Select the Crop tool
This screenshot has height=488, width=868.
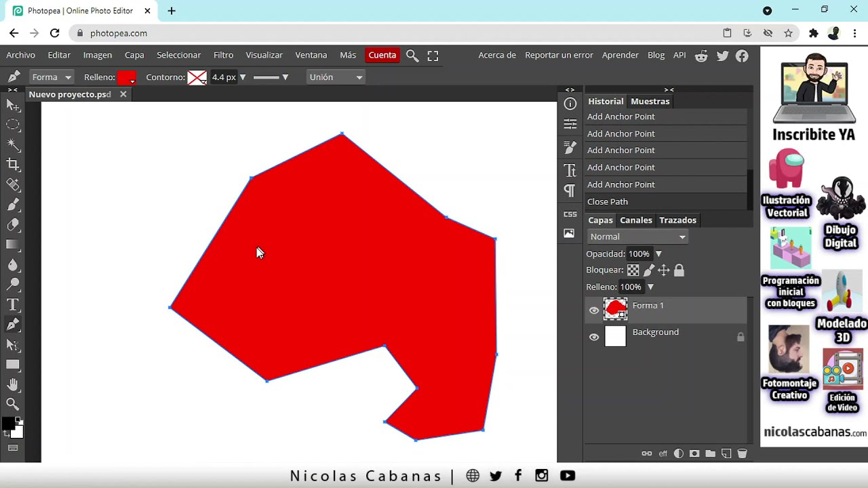[x=13, y=164]
